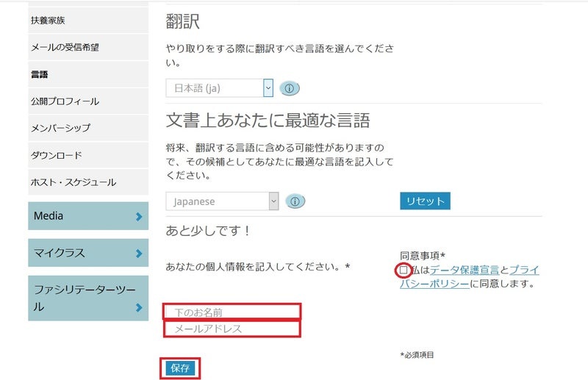Click the 保存 save button
This screenshot has height=380, width=588.
coord(180,368)
